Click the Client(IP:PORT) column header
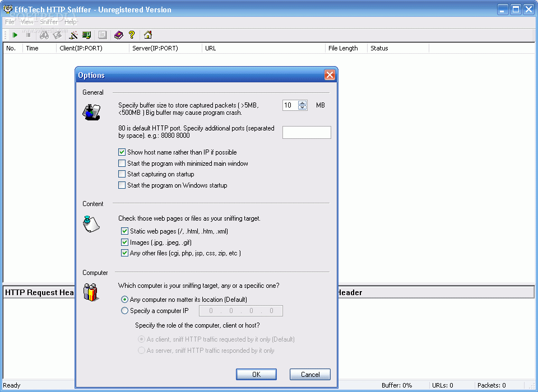This screenshot has height=392, width=538. click(92, 48)
